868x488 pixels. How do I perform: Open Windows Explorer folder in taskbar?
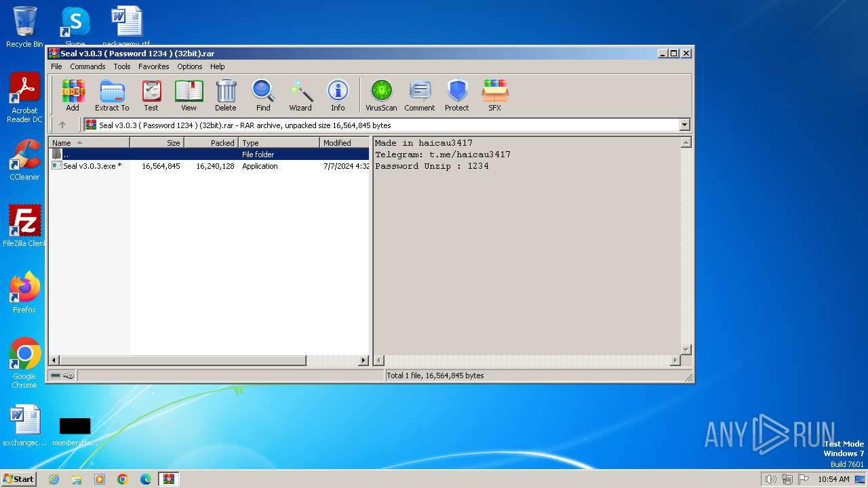pos(77,479)
